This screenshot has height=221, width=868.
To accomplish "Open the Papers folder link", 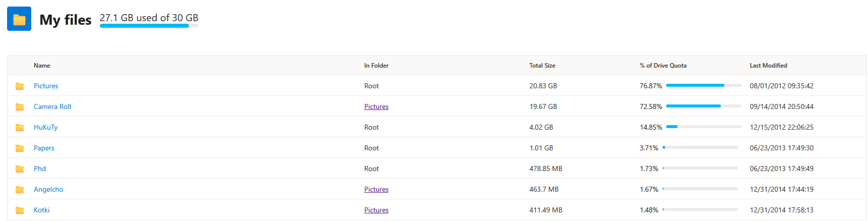I will click(44, 148).
